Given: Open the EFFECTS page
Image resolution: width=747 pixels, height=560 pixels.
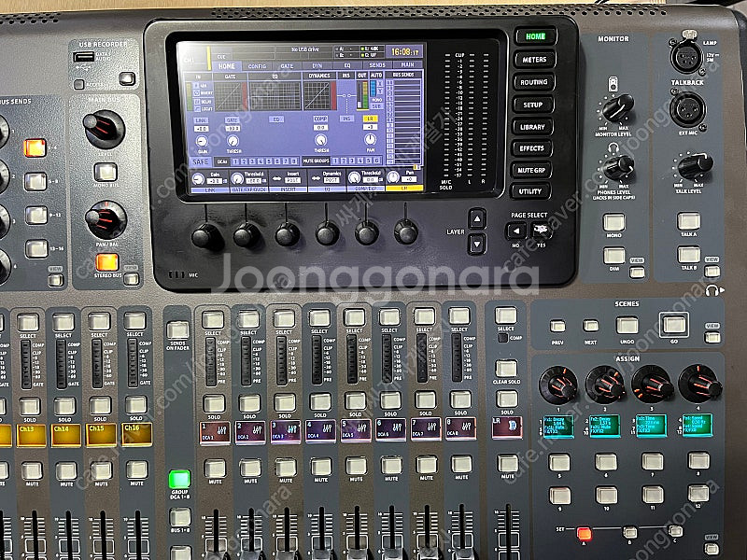Looking at the screenshot, I should click(x=532, y=147).
